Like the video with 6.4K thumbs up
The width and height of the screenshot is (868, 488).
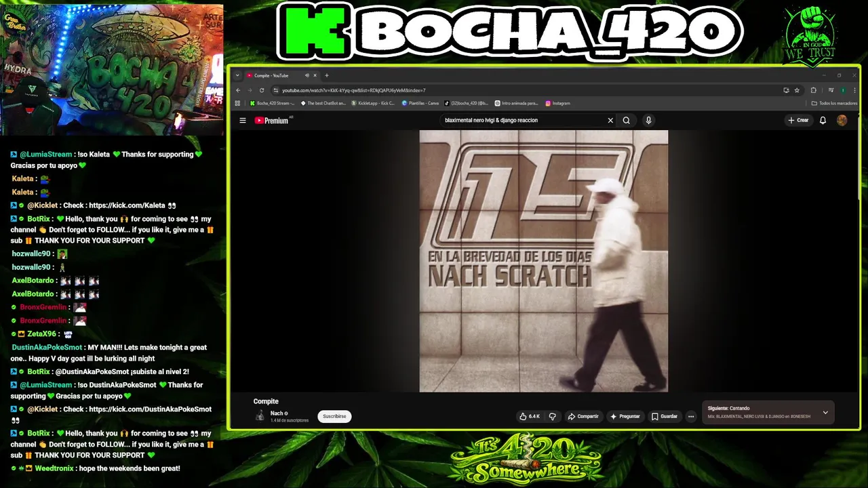[529, 416]
